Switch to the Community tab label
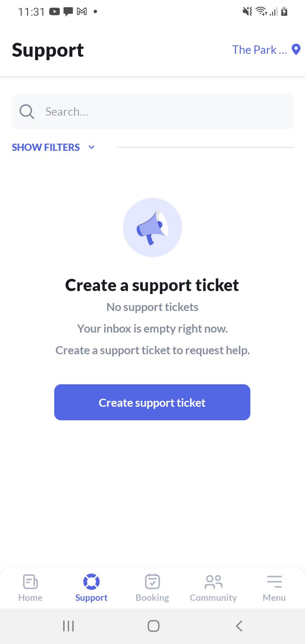Image resolution: width=305 pixels, height=644 pixels. pyautogui.click(x=213, y=598)
